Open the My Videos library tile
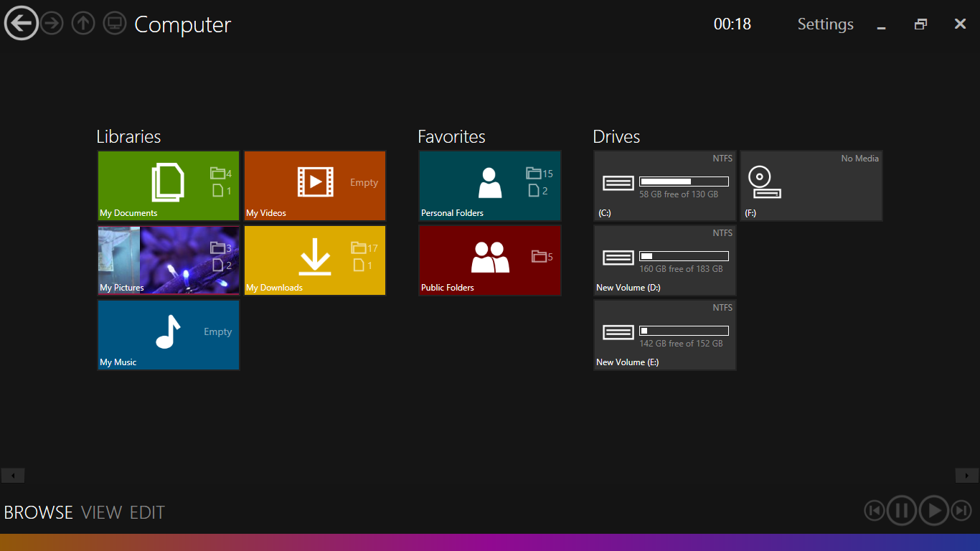980x551 pixels. 315,185
